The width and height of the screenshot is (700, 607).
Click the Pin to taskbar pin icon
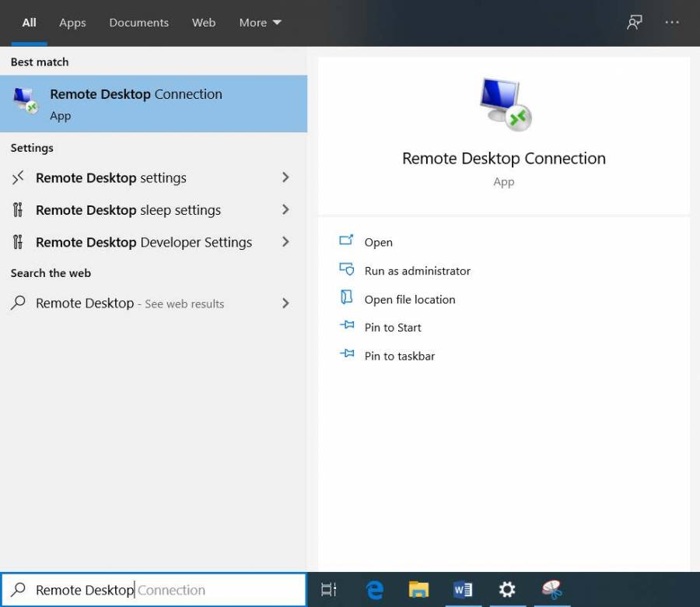tap(347, 355)
